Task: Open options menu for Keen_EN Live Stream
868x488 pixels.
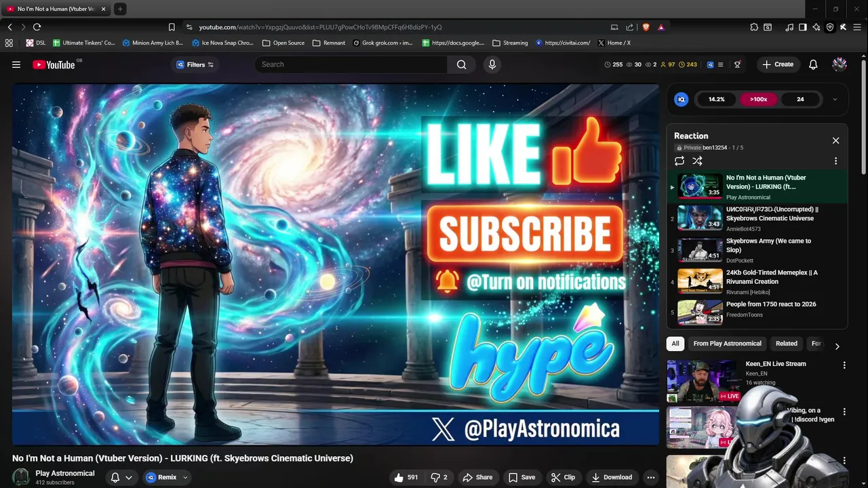Action: [844, 365]
